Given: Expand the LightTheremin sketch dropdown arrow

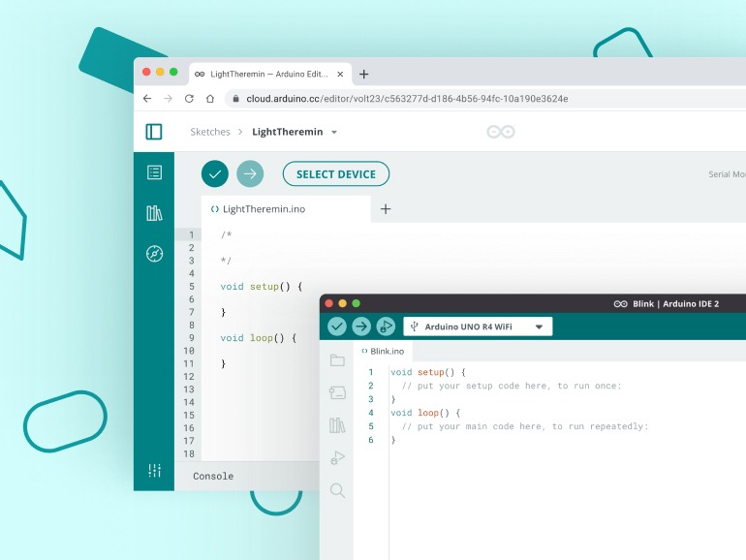Looking at the screenshot, I should tap(334, 133).
